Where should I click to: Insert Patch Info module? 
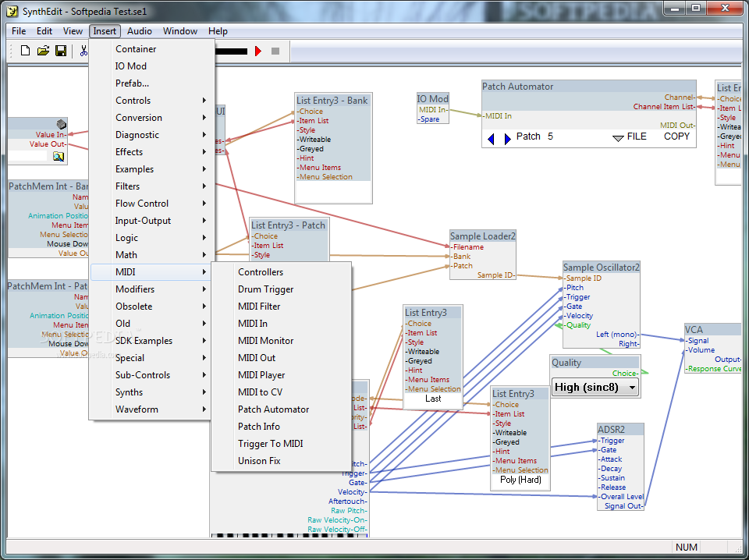(x=282, y=427)
